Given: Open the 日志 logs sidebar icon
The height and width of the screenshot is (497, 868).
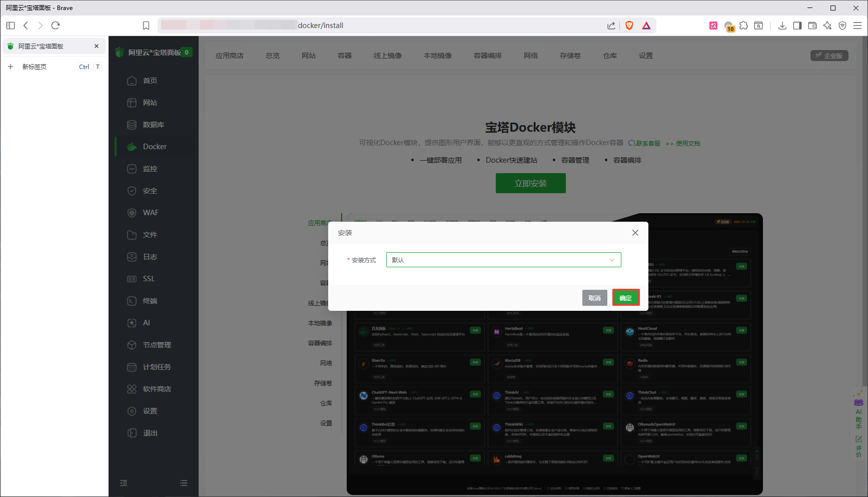Looking at the screenshot, I should 132,257.
